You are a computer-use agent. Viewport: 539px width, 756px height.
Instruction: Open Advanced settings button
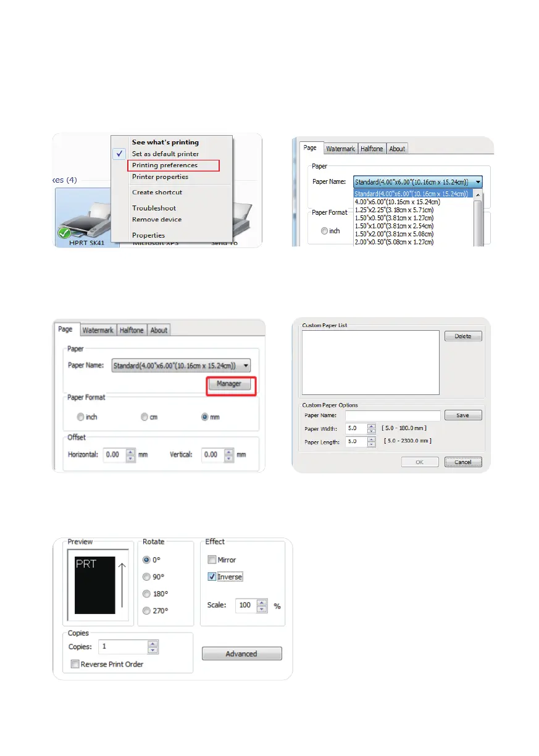click(x=242, y=654)
